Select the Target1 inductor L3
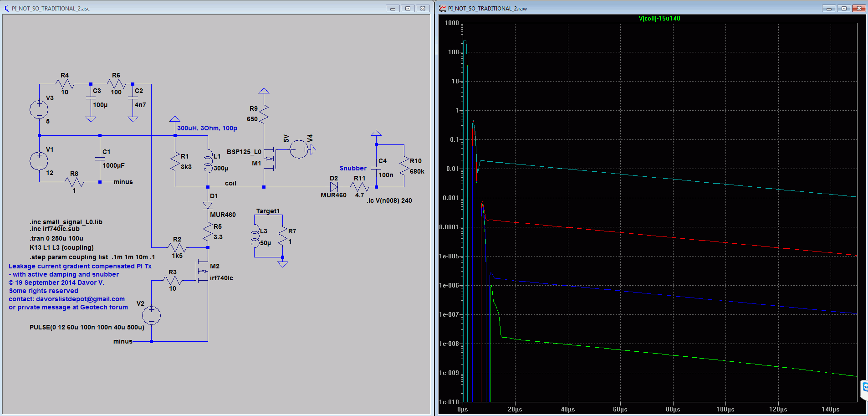Viewport: 868px width, 416px height. (255, 237)
